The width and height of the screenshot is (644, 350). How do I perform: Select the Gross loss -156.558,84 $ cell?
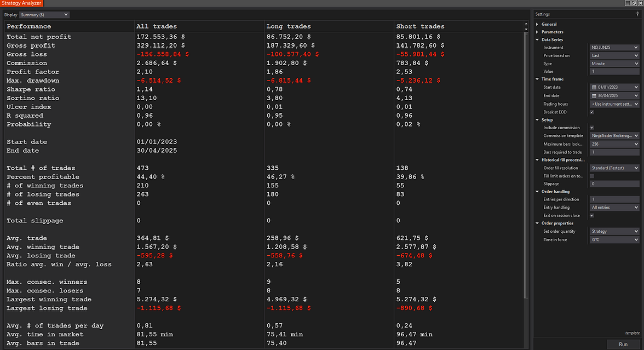point(163,54)
